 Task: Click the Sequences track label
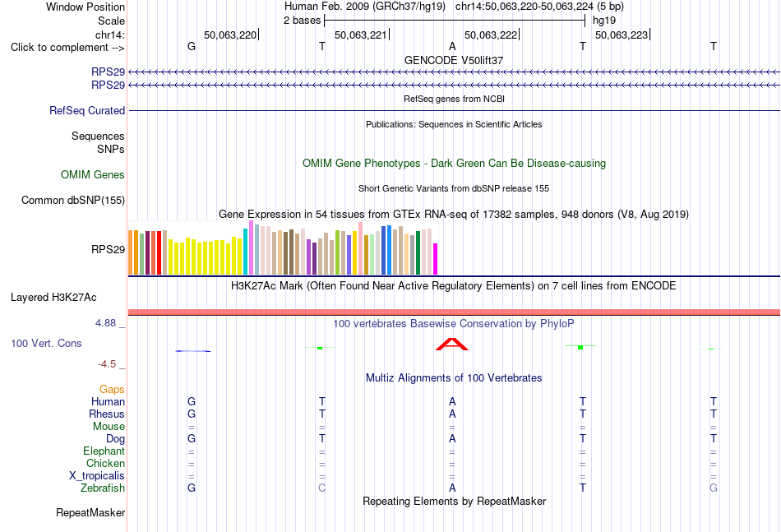pyautogui.click(x=98, y=136)
